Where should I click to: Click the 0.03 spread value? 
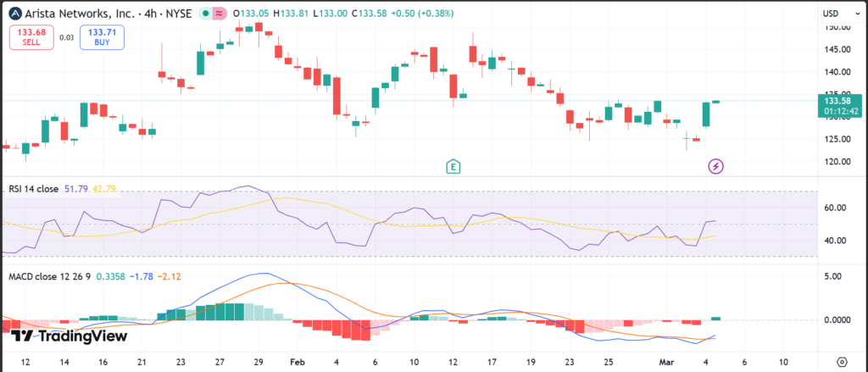tap(65, 36)
